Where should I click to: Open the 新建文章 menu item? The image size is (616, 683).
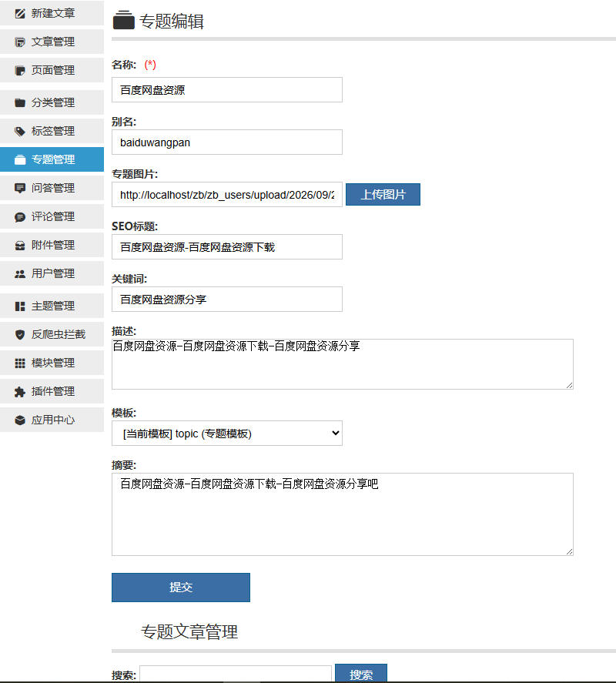pyautogui.click(x=52, y=13)
